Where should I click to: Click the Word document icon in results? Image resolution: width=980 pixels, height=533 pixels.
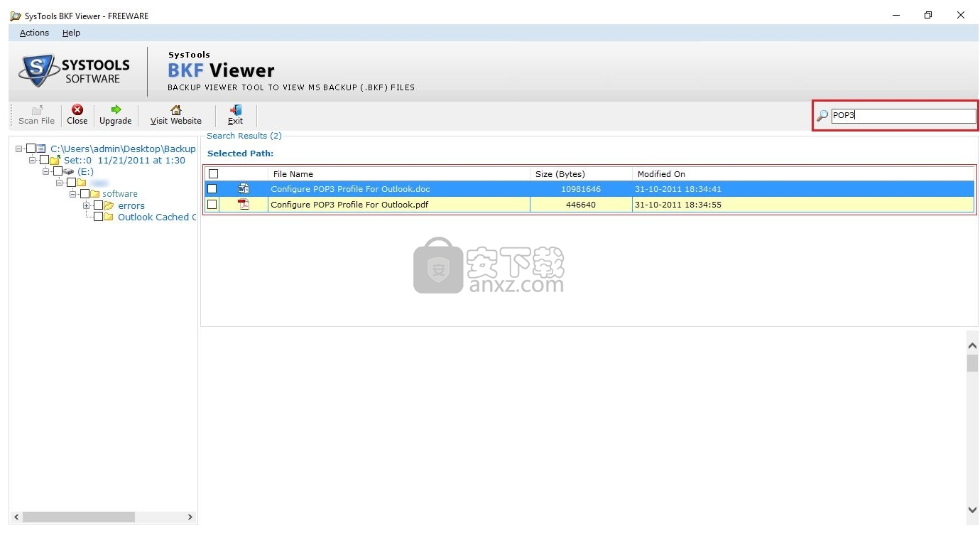point(244,189)
